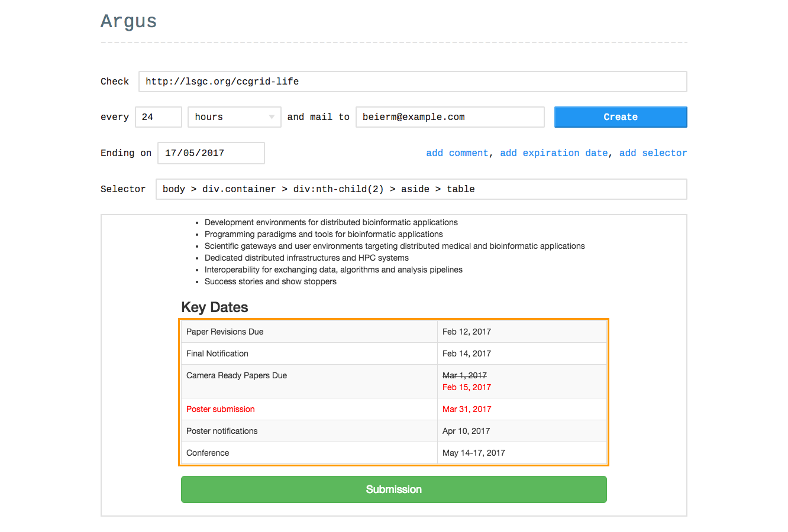The width and height of the screenshot is (788, 532).
Task: Click the struck-through Mar 1, 2017 date
Action: [x=464, y=375]
